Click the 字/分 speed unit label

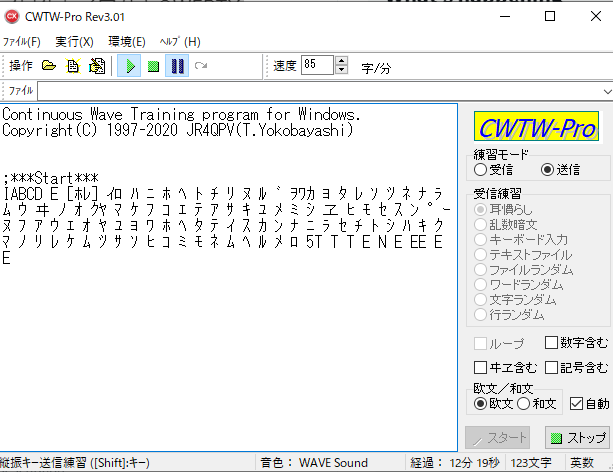[376, 68]
